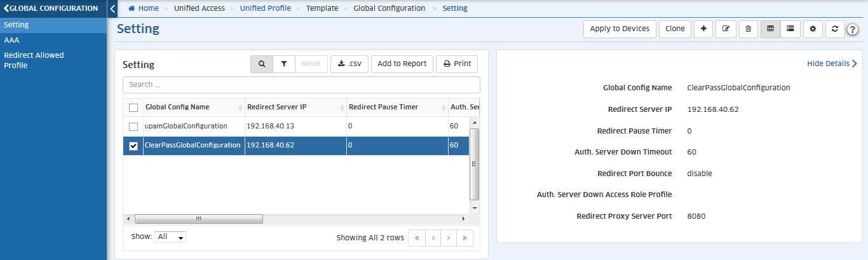The width and height of the screenshot is (868, 260).
Task: Click the refresh icon
Action: 834,29
